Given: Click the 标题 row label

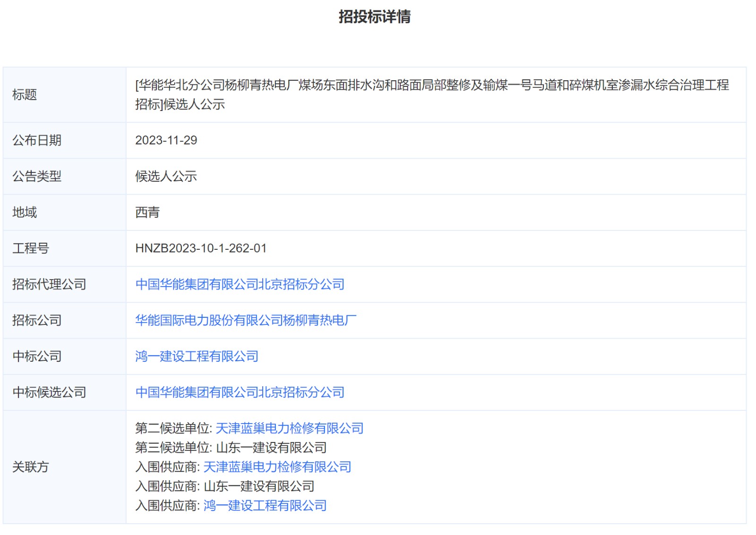Looking at the screenshot, I should 24,95.
